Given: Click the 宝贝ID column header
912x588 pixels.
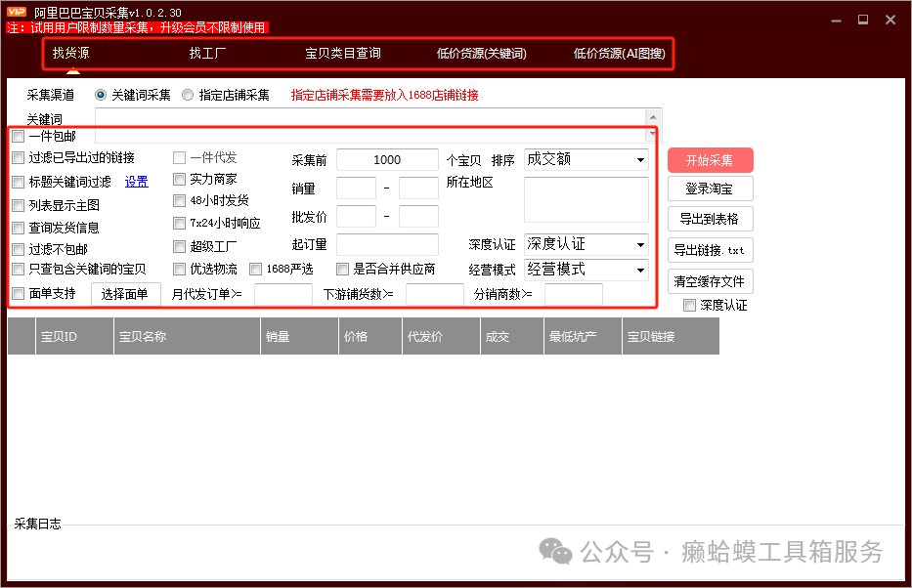Looking at the screenshot, I should pyautogui.click(x=74, y=336).
